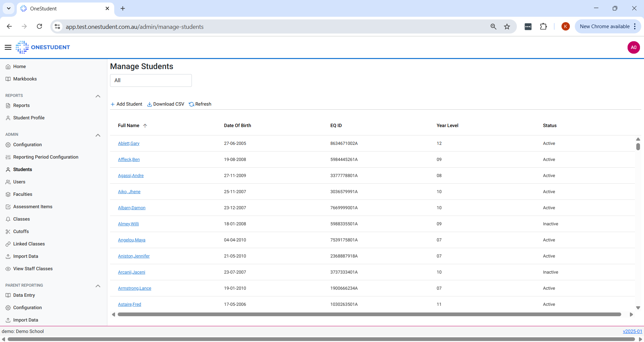Go to Markbooks in the sidebar

click(x=25, y=79)
